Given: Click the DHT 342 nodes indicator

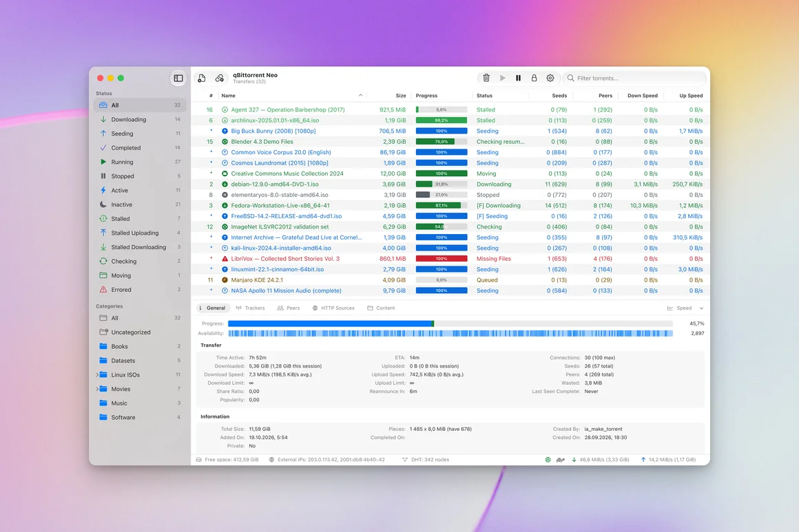Looking at the screenshot, I should pos(426,460).
